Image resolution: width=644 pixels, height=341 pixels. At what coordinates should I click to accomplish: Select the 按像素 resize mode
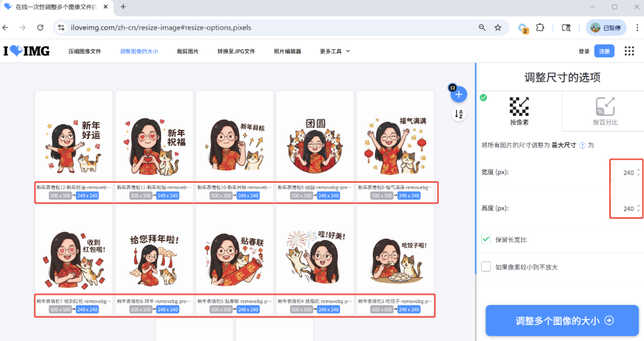pos(519,111)
